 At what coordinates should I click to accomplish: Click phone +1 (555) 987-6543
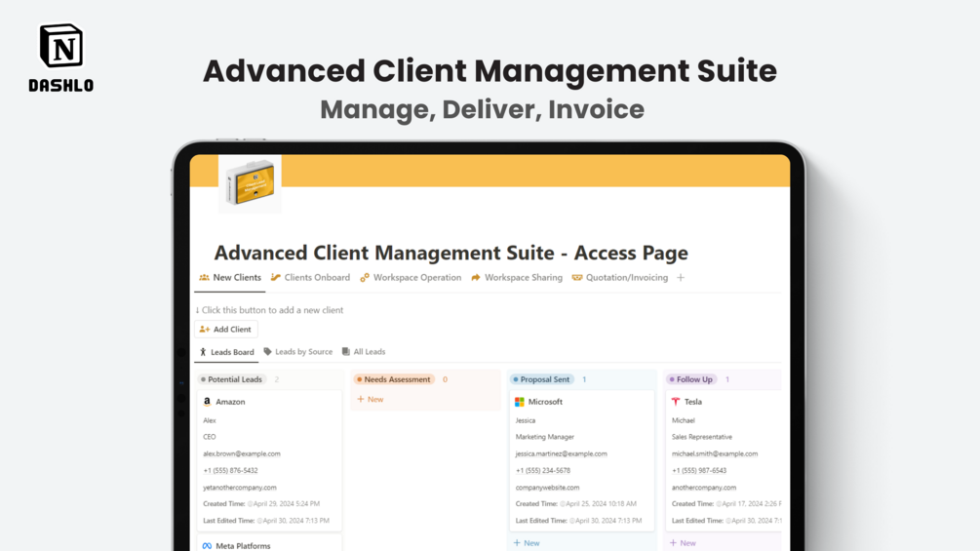699,470
